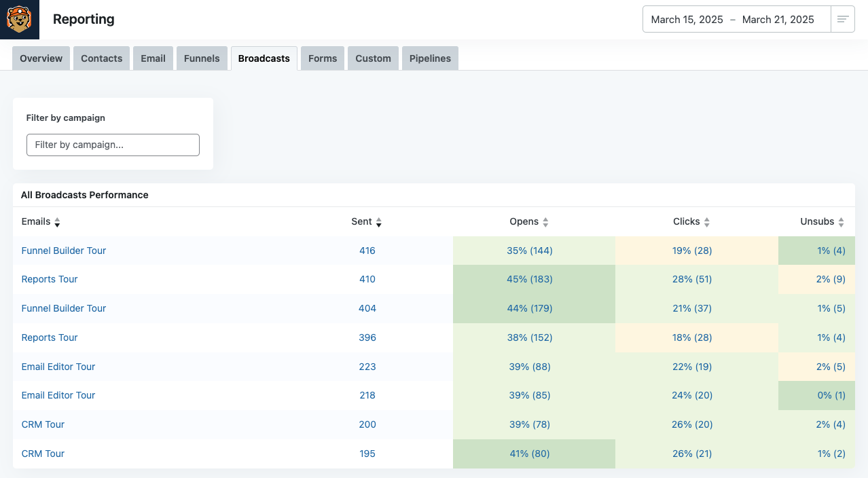
Task: Switch to the Funnels tab
Action: tap(202, 58)
